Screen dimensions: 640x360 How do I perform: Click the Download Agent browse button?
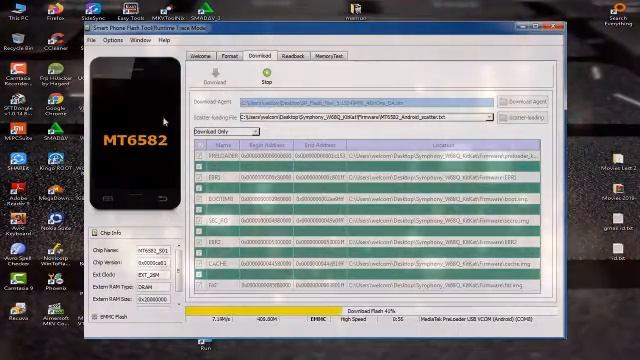[523, 102]
